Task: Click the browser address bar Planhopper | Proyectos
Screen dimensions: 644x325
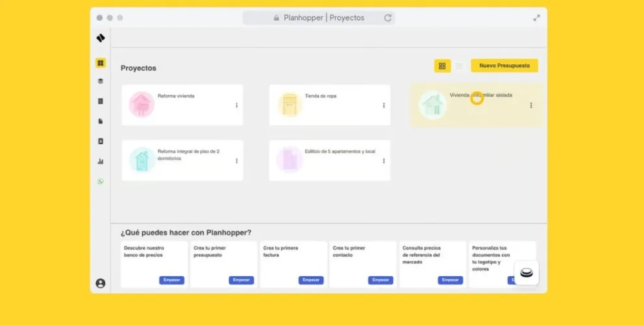Action: point(319,18)
